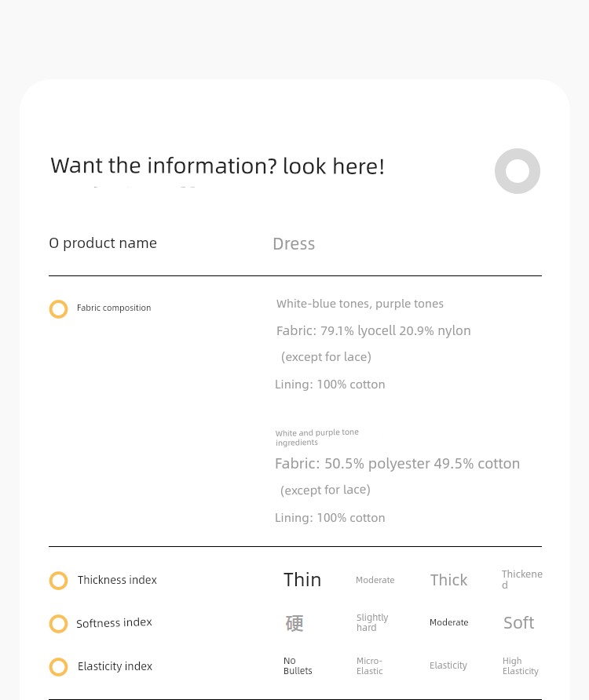The height and width of the screenshot is (700, 589).
Task: Click the White and purple tone ingredients label
Action: click(x=316, y=437)
